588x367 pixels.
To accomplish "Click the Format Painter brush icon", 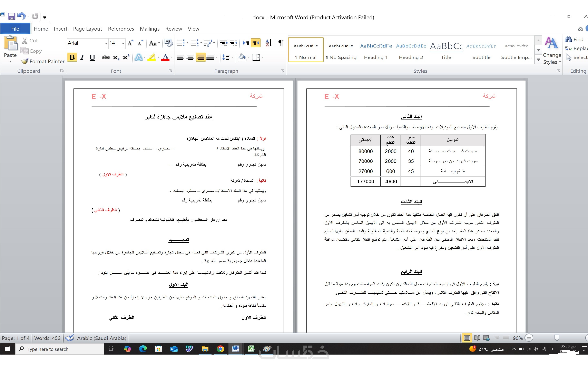I will click(24, 61).
